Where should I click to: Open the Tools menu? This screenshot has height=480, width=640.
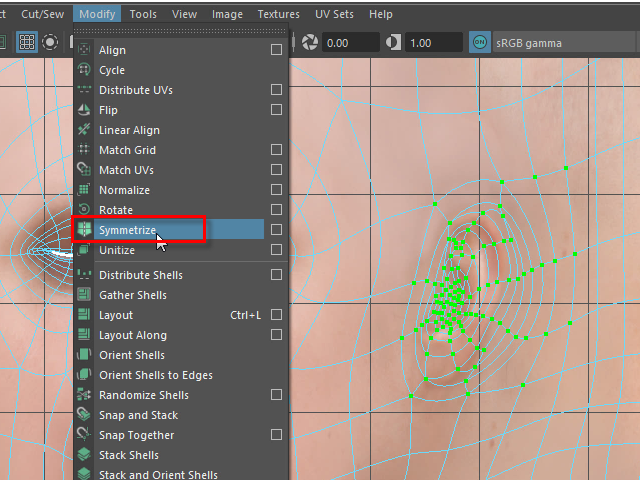click(143, 14)
